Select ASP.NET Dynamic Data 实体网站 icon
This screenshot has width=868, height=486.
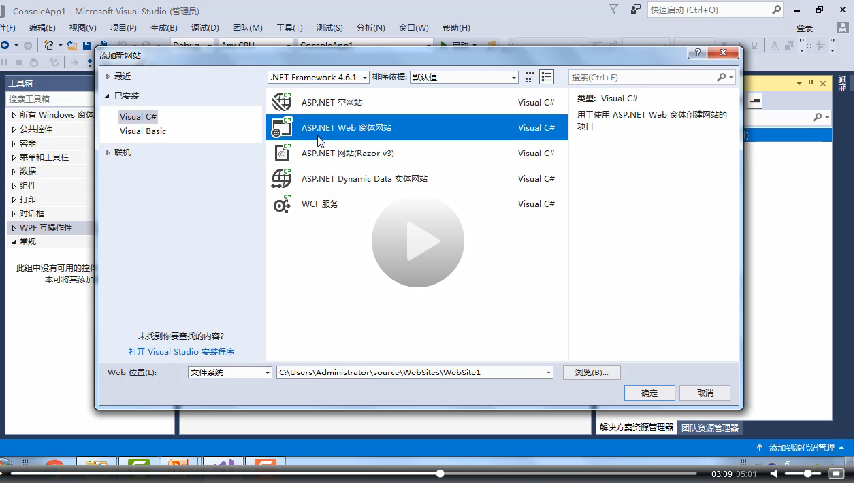click(x=282, y=178)
